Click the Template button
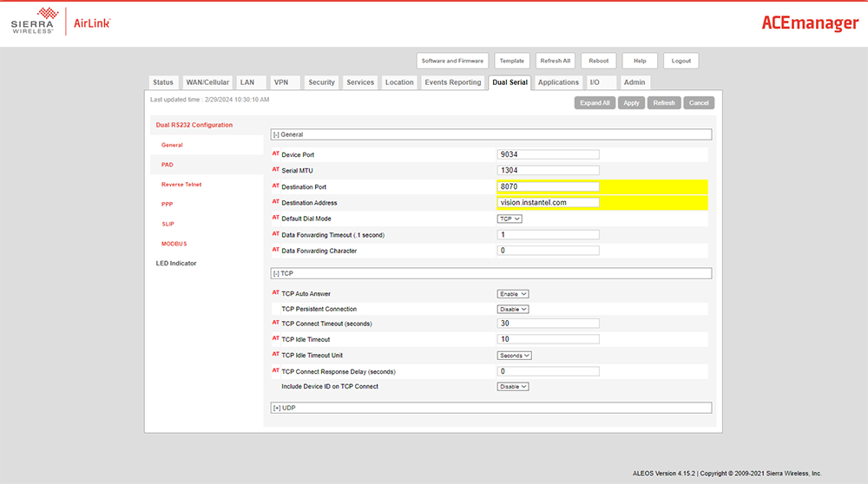 point(511,61)
